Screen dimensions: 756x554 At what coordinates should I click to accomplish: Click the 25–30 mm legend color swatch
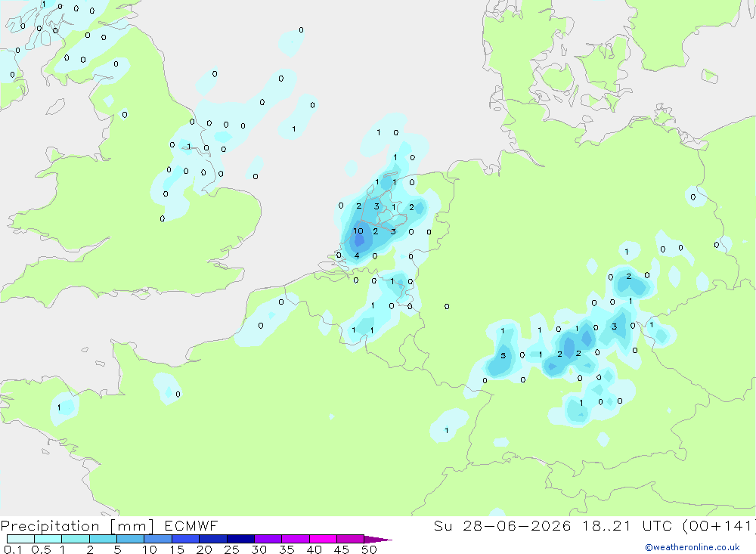click(240, 539)
